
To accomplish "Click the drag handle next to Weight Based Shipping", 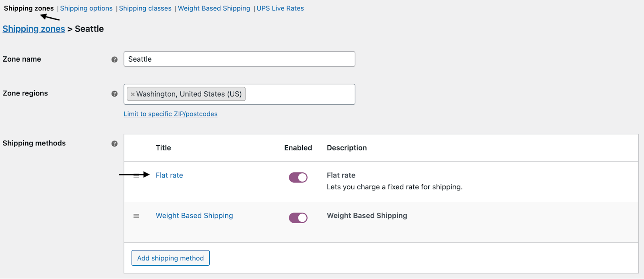I will (136, 216).
